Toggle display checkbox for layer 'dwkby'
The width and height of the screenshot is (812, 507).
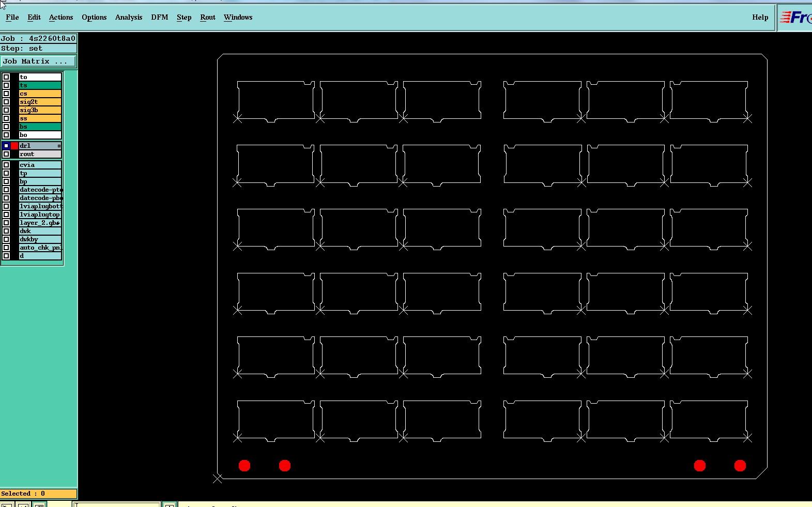pos(6,239)
